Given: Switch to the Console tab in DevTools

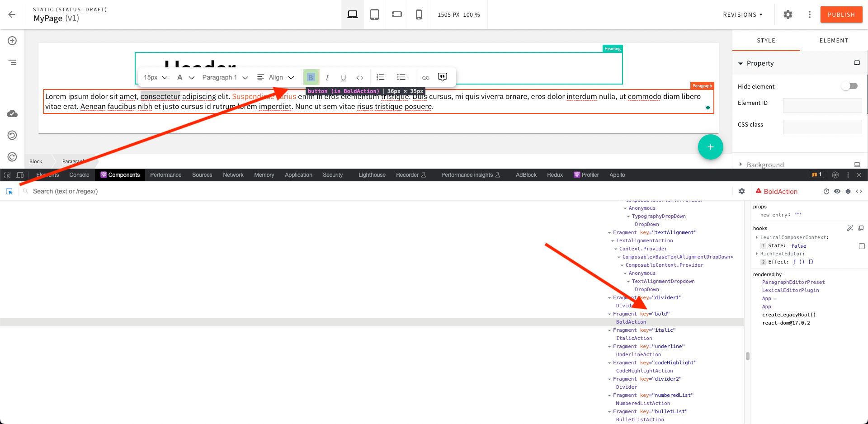Looking at the screenshot, I should (x=79, y=175).
